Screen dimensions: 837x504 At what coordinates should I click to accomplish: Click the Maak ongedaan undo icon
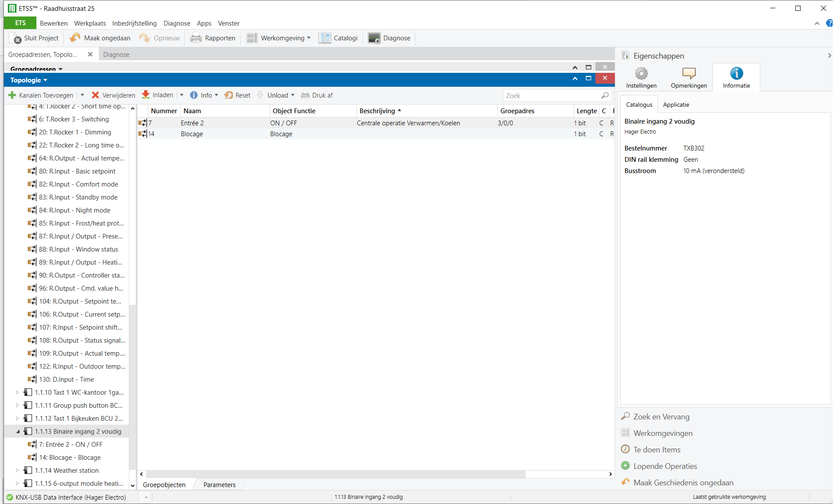click(x=75, y=38)
